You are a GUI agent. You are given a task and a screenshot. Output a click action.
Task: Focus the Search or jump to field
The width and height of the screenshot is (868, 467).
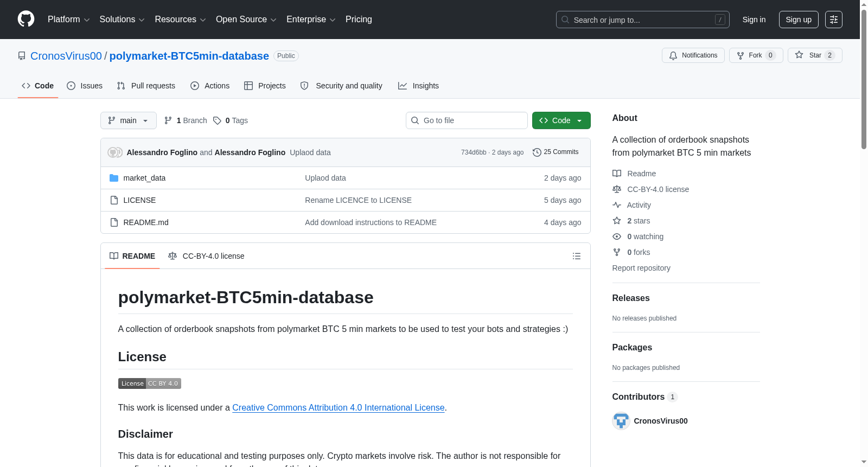[x=643, y=20]
